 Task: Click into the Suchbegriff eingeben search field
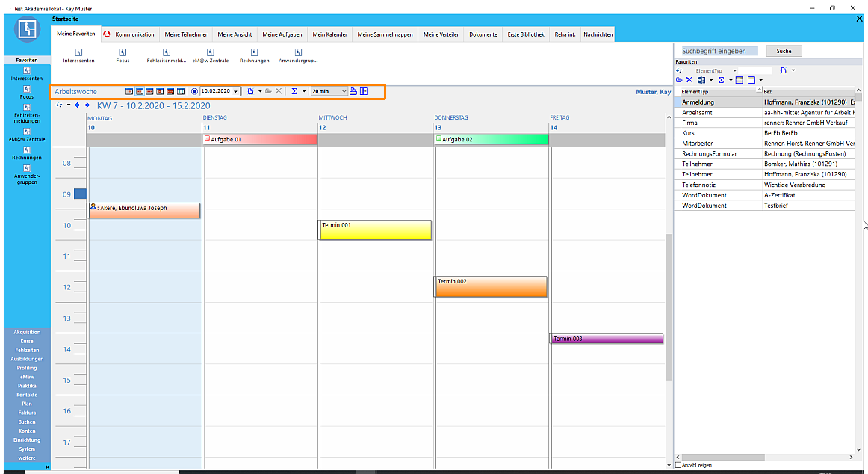(719, 51)
